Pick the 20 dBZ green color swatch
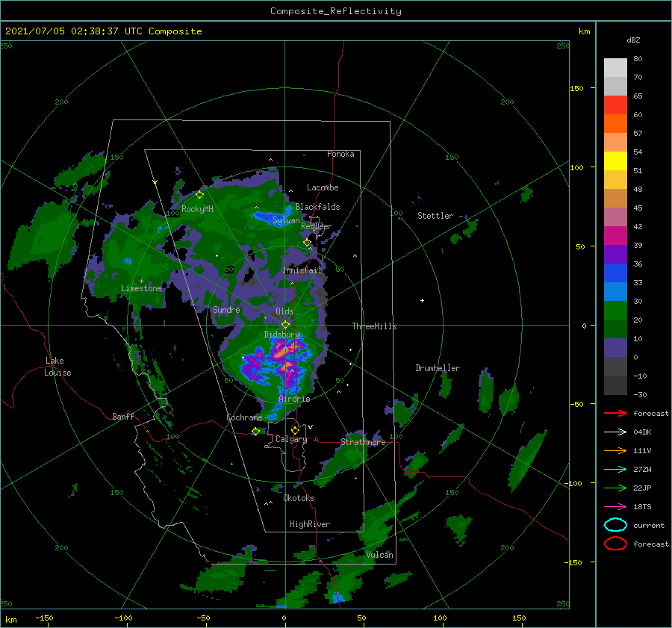The width and height of the screenshot is (672, 628). (x=615, y=311)
